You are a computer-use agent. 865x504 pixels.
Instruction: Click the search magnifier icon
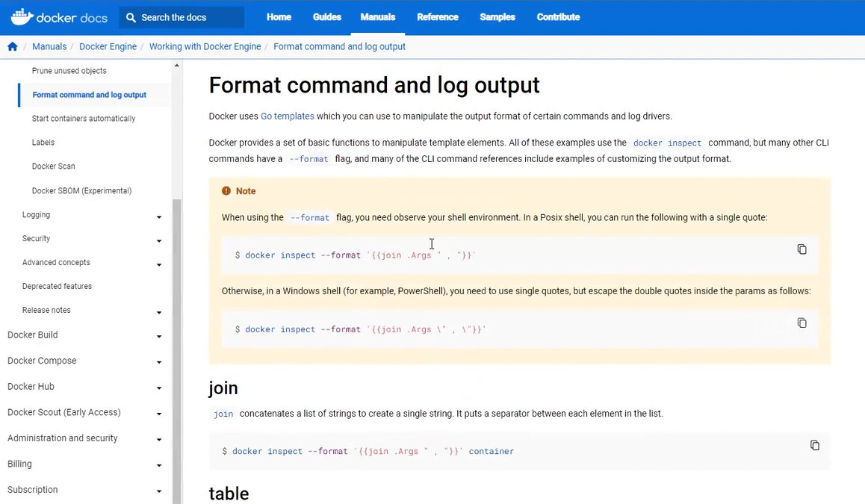coord(131,18)
